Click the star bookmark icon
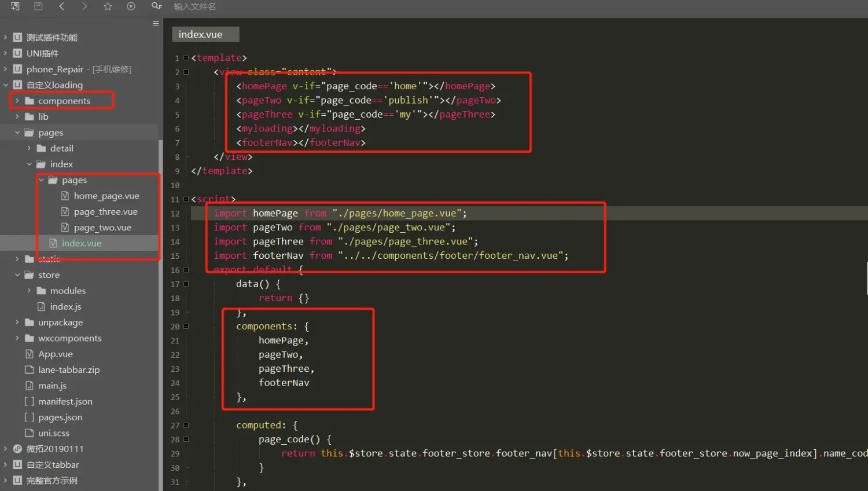This screenshot has height=491, width=868. coord(108,6)
